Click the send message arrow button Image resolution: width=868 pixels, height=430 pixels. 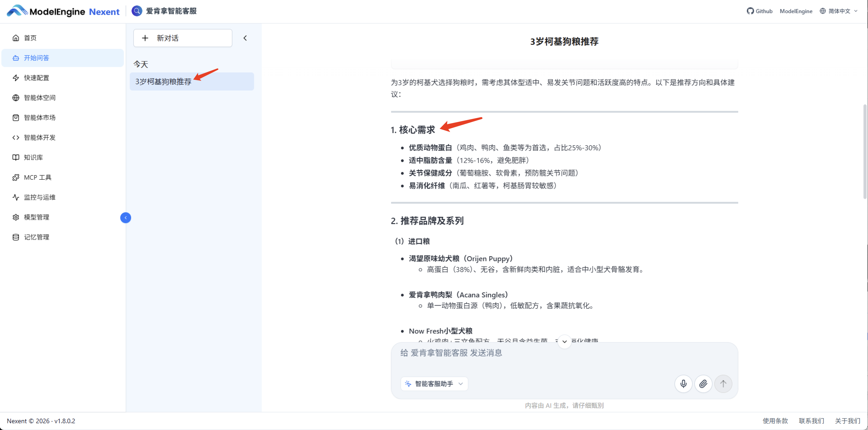coord(723,383)
